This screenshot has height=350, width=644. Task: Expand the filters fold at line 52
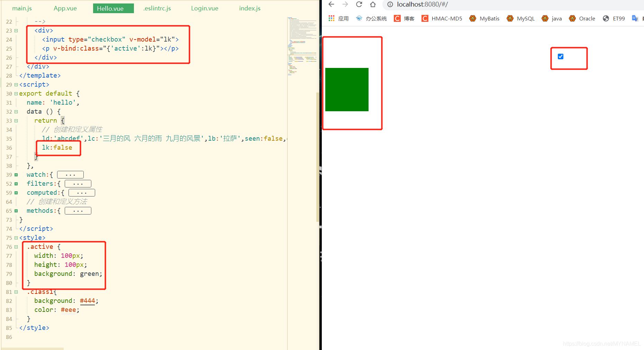coord(16,184)
